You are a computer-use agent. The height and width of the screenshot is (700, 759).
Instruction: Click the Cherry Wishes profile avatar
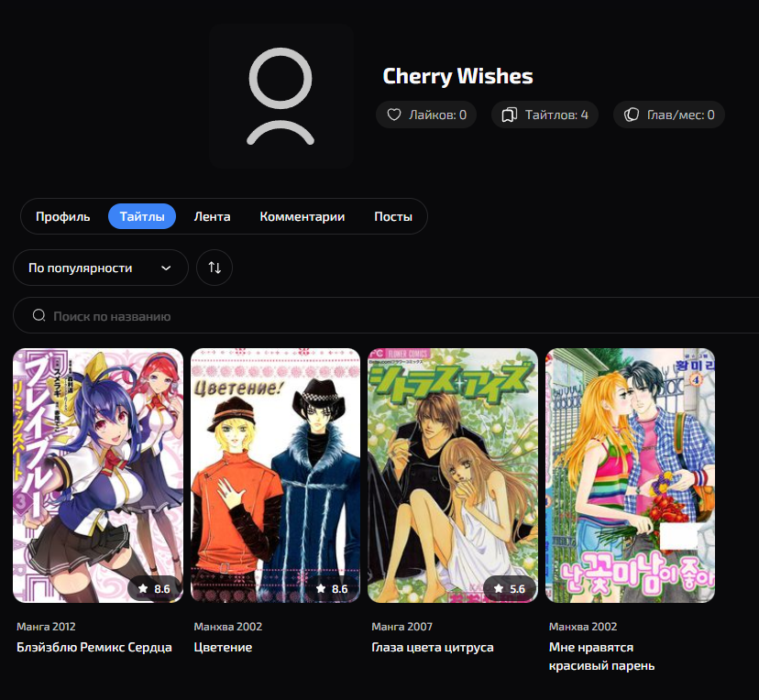[280, 96]
